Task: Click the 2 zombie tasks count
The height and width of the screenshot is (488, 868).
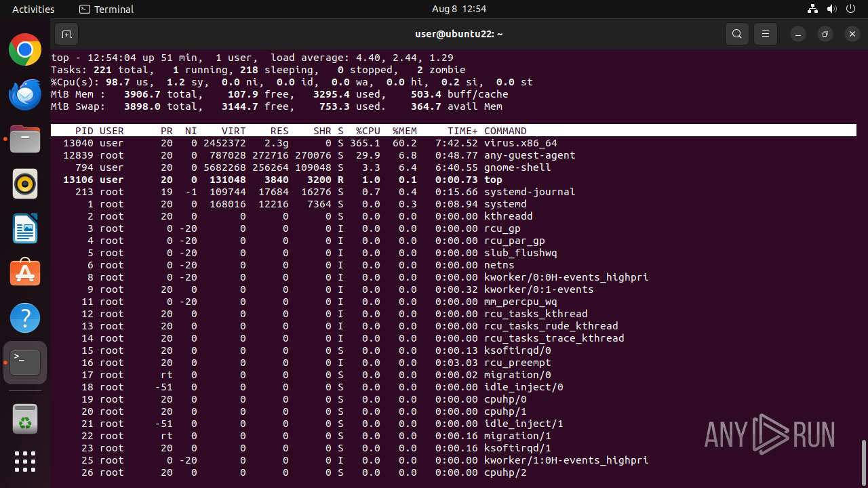Action: point(441,70)
